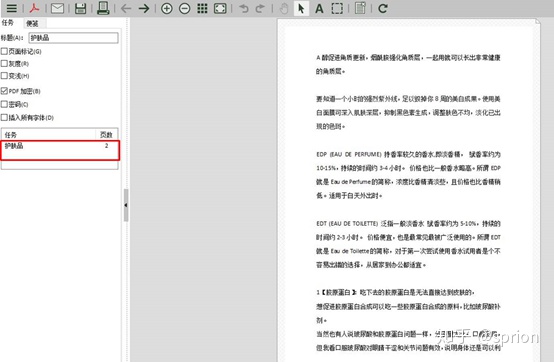Open the hamburger main menu

coord(12,8)
